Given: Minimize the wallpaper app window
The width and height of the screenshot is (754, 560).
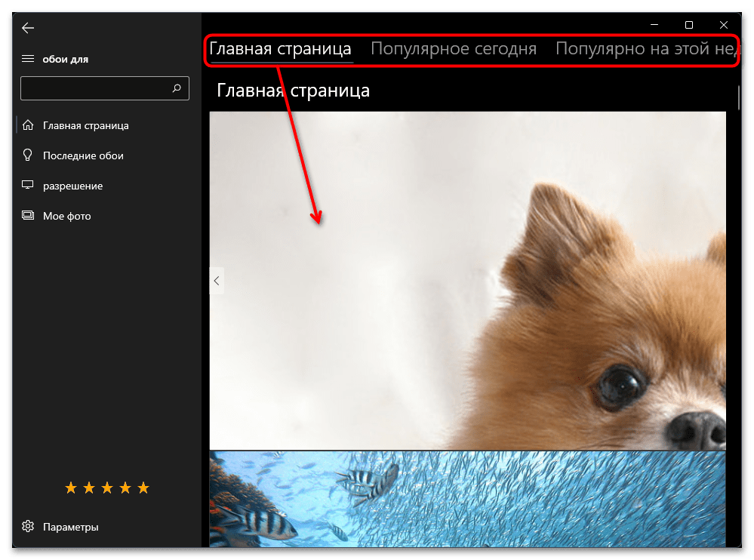Looking at the screenshot, I should 654,24.
